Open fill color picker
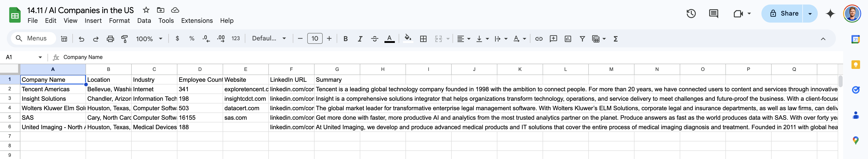Screen dimensions: 868x159 [408, 39]
